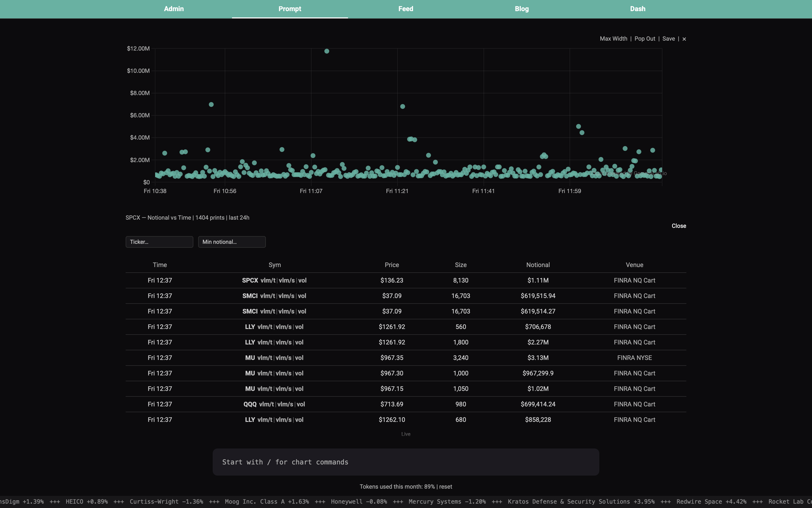Go to the Blog tab
The height and width of the screenshot is (508, 812).
coord(522,9)
